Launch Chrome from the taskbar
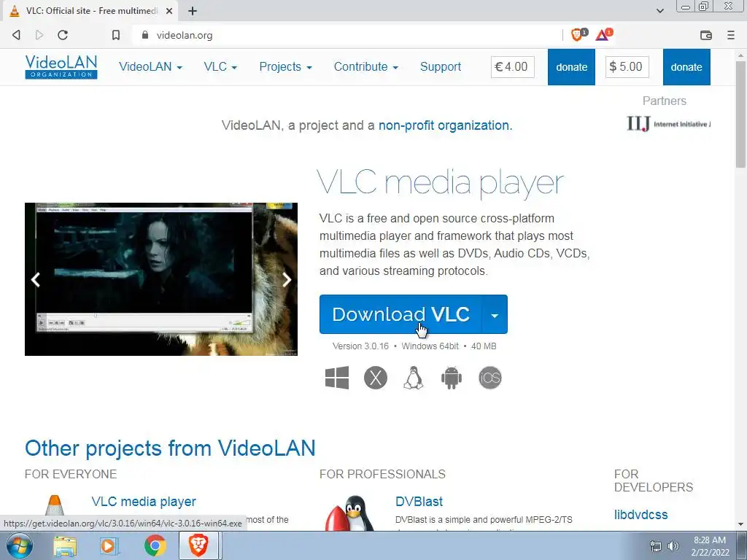Image resolution: width=747 pixels, height=560 pixels. [155, 545]
